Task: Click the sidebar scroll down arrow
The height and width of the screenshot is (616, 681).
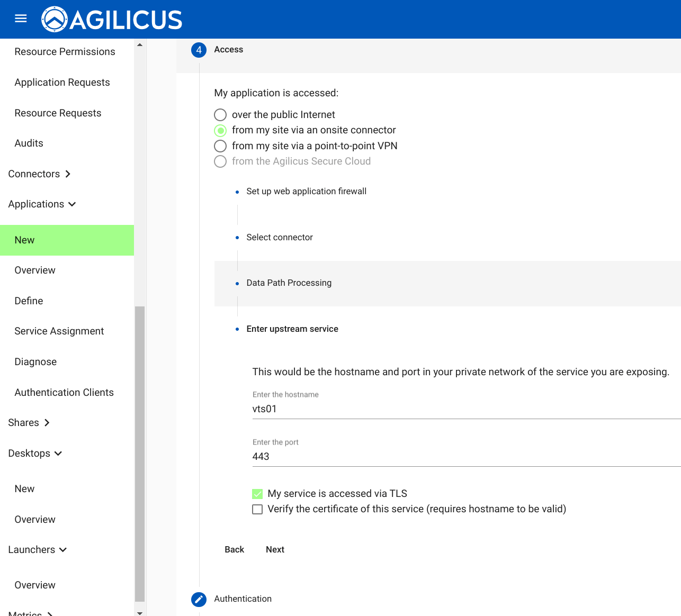Action: [140, 613]
